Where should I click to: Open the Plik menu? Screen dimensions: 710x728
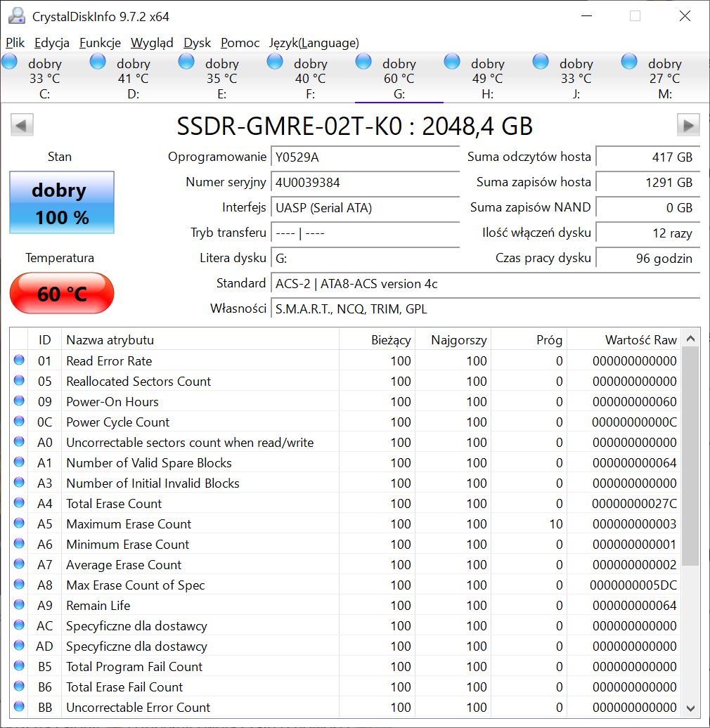pos(15,43)
